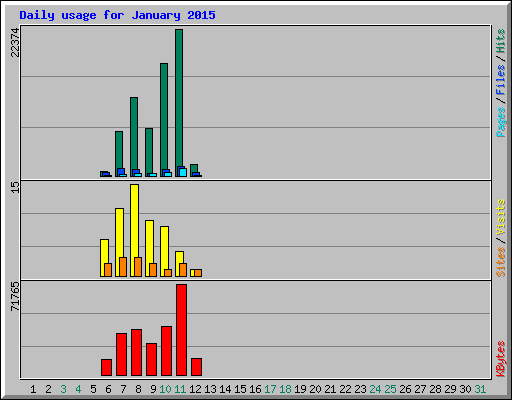Click the 15 visits axis value

pos(15,187)
